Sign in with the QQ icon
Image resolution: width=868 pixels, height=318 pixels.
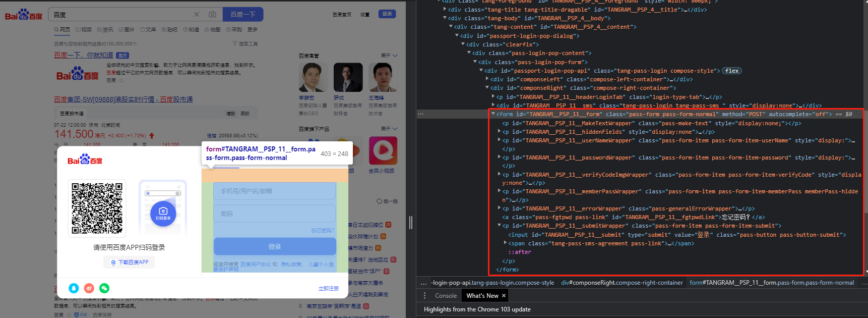click(x=74, y=288)
